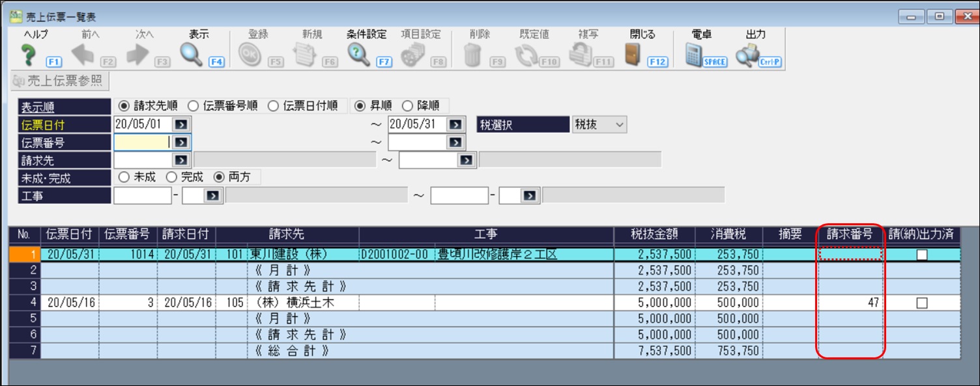This screenshot has height=386, width=980.
Task: Select 両方 status option
Action: (219, 176)
